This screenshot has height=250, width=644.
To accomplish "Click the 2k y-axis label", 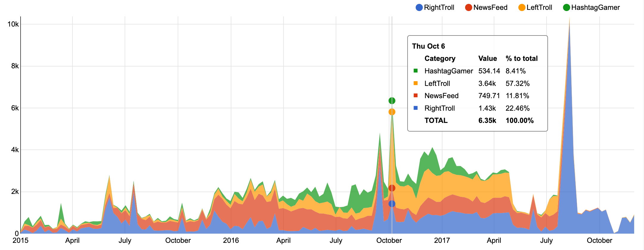I will coord(15,192).
